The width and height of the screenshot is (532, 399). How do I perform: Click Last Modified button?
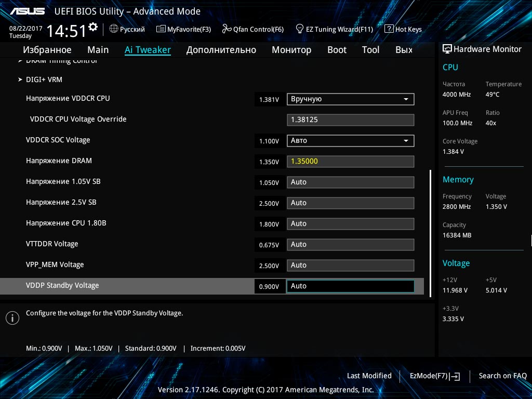click(369, 376)
